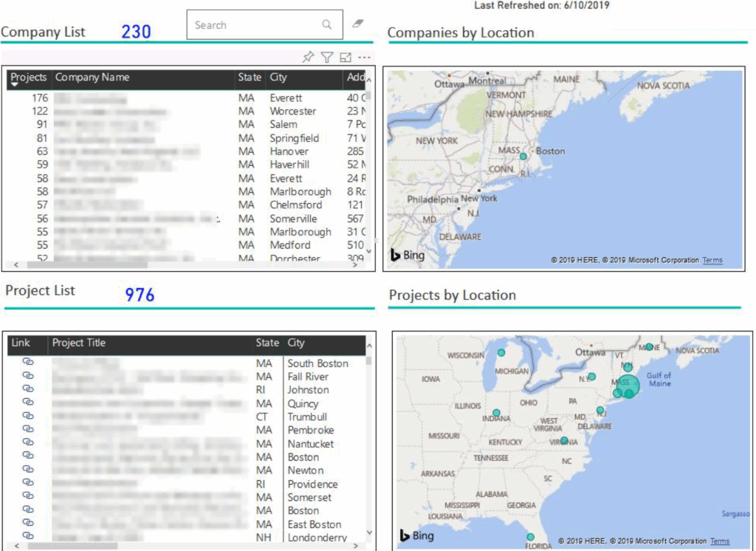The height and width of the screenshot is (551, 756).
Task: Click the Terms link on Companies map
Action: 712,260
